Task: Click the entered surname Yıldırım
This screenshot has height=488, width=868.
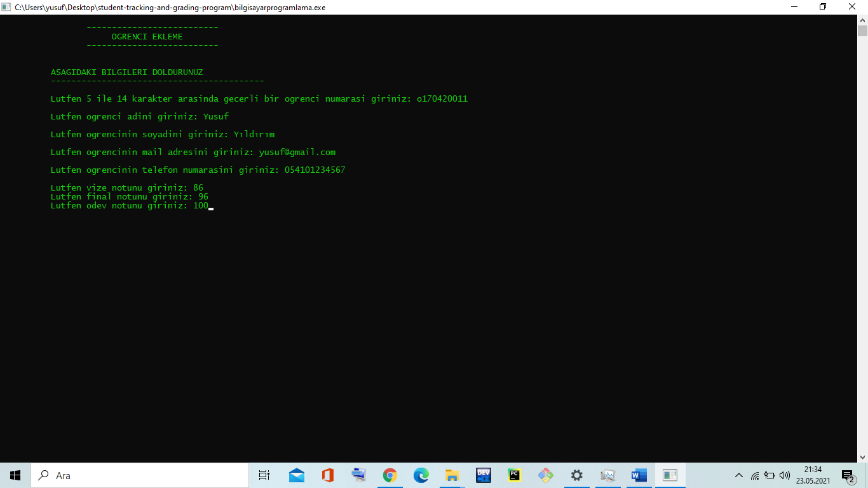Action: [254, 135]
